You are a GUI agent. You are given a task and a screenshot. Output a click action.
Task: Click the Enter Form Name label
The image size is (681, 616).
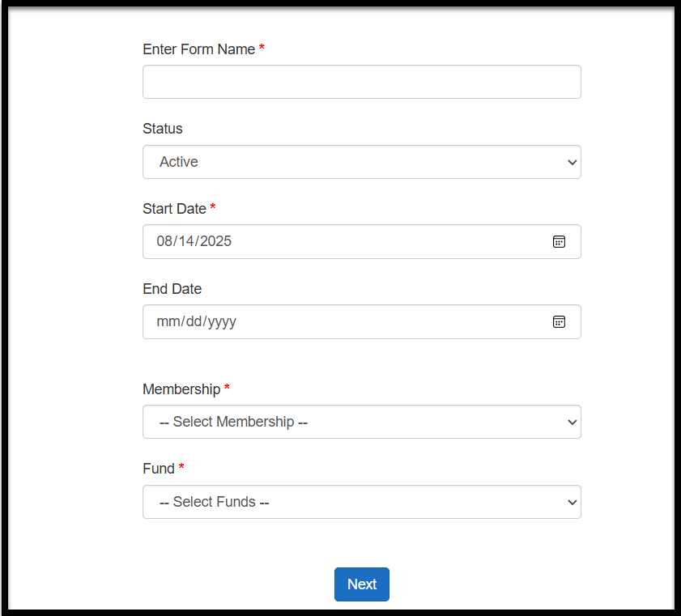[199, 49]
